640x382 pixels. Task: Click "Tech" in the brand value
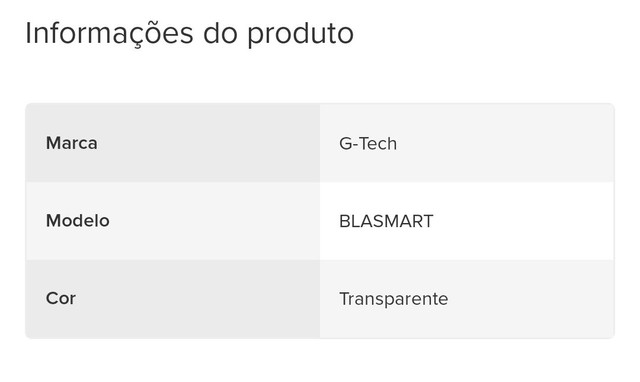(x=378, y=144)
